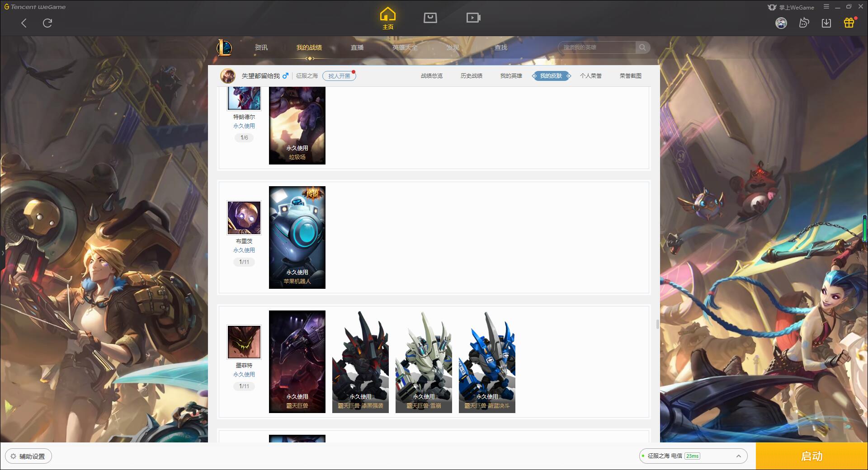The width and height of the screenshot is (868, 470).
Task: Click the 墨菲特 champion portrait
Action: (244, 342)
